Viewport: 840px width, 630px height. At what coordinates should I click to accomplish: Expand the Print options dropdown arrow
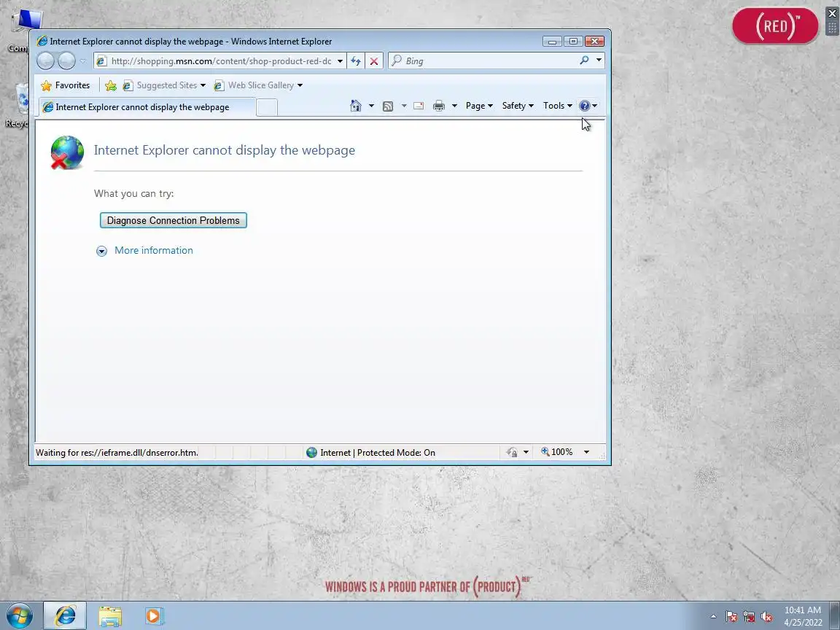(454, 106)
